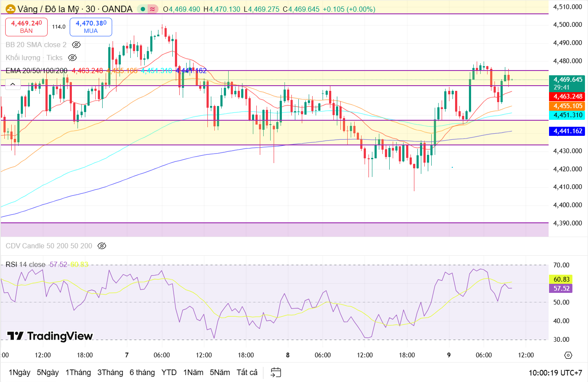Viewport: 588px width, 382px height.
Task: Click the red BÁN sell button
Action: (x=26, y=27)
